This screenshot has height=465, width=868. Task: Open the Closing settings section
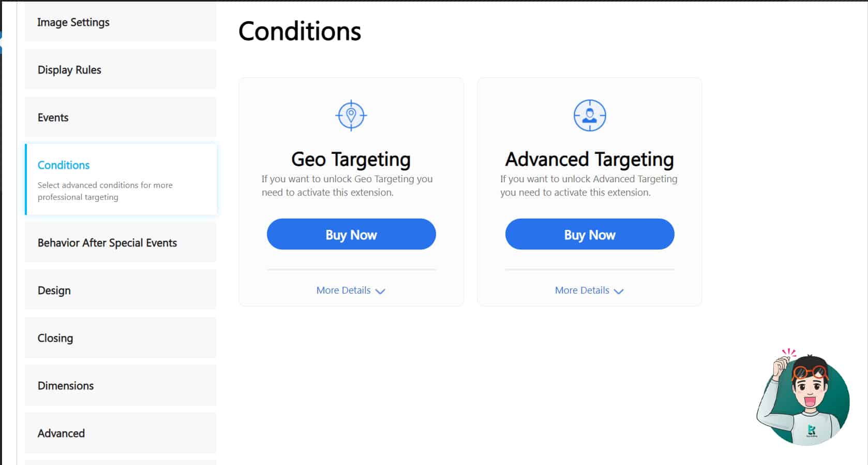point(121,338)
